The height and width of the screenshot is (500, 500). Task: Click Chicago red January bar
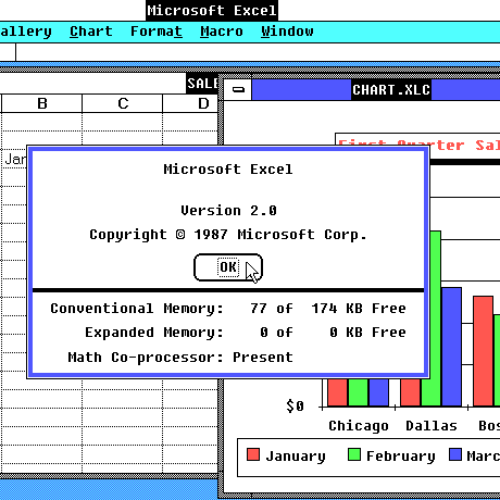point(337,392)
